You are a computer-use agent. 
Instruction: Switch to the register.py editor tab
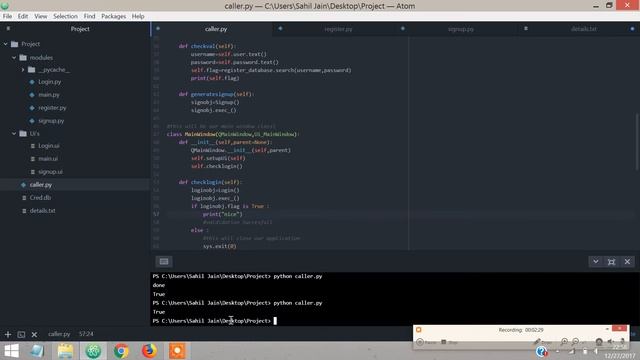pyautogui.click(x=338, y=29)
